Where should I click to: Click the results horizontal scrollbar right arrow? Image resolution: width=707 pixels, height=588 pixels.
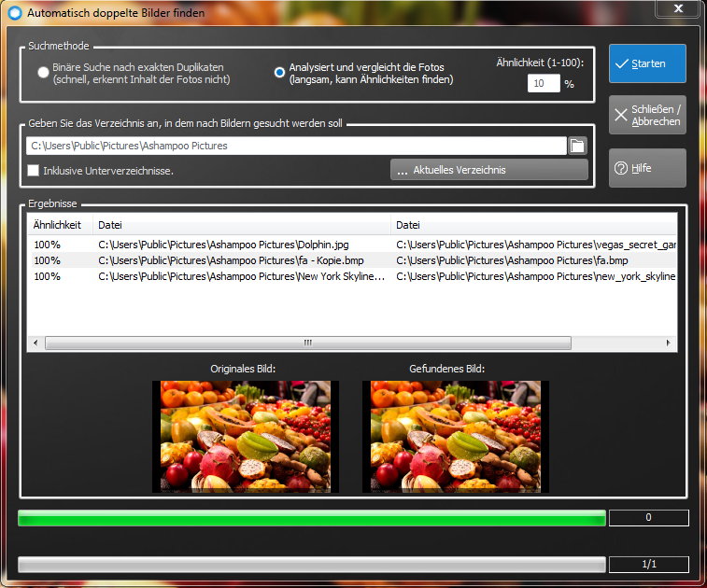click(x=669, y=343)
